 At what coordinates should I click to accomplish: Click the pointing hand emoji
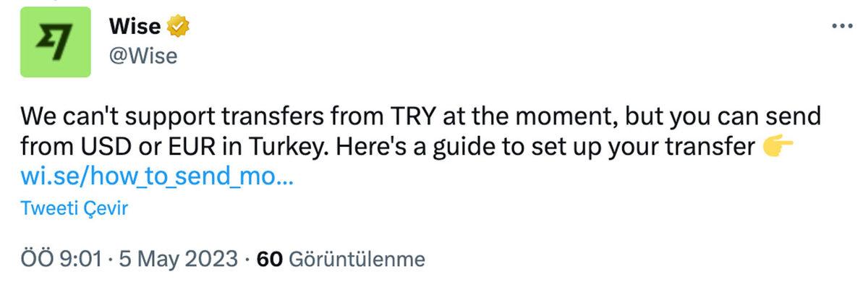(x=778, y=147)
